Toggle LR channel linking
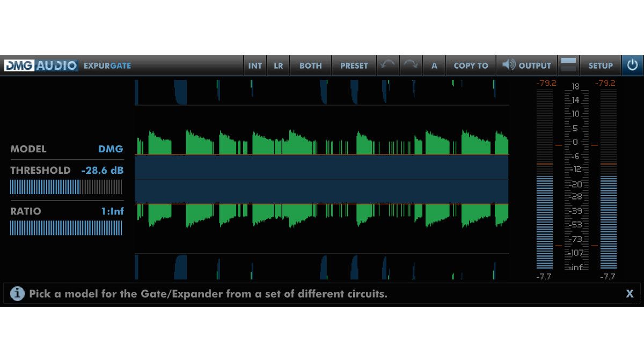 point(278,65)
